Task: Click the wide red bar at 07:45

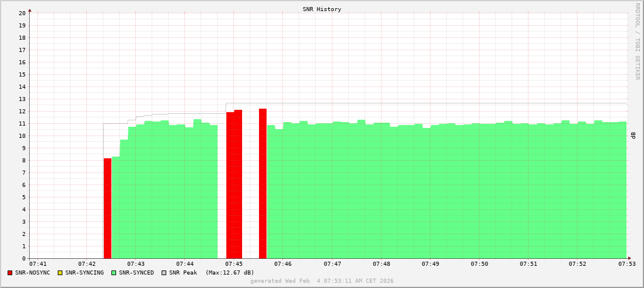Action: [234, 184]
